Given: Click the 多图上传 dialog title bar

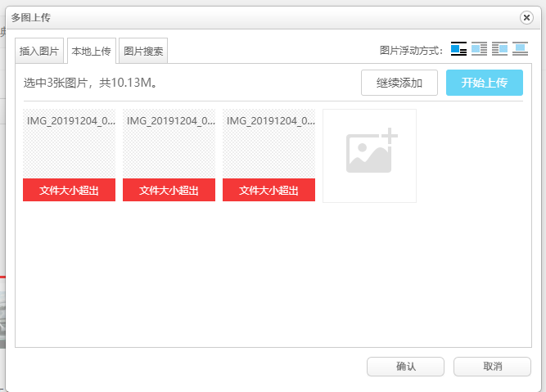Looking at the screenshot, I should [246, 17].
